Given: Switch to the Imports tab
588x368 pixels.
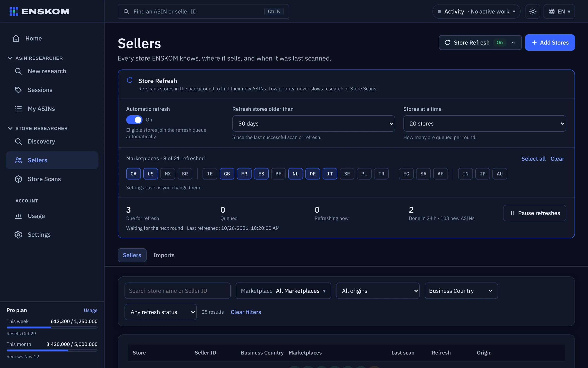Looking at the screenshot, I should (164, 255).
